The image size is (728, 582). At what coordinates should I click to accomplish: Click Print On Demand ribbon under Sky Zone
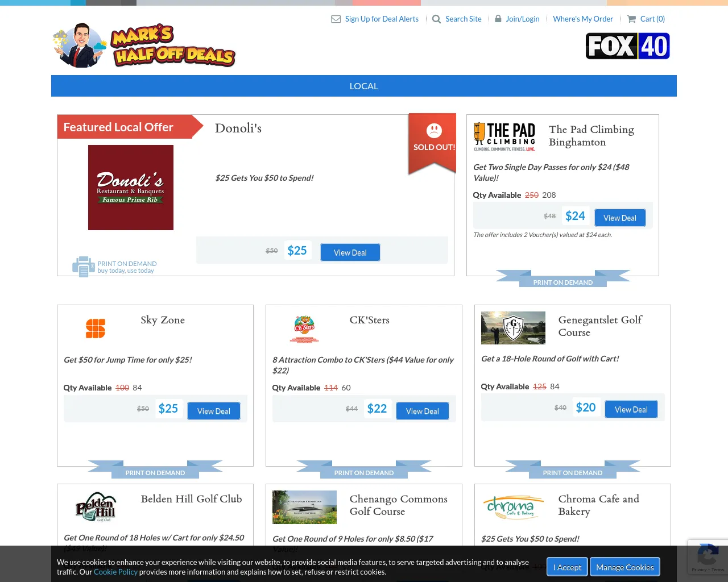tap(155, 470)
